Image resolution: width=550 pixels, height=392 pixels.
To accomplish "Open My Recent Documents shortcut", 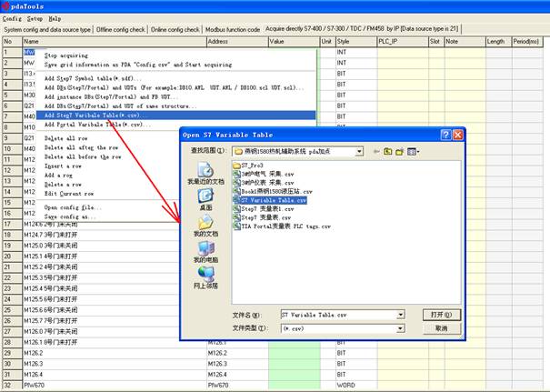I will pos(206,171).
